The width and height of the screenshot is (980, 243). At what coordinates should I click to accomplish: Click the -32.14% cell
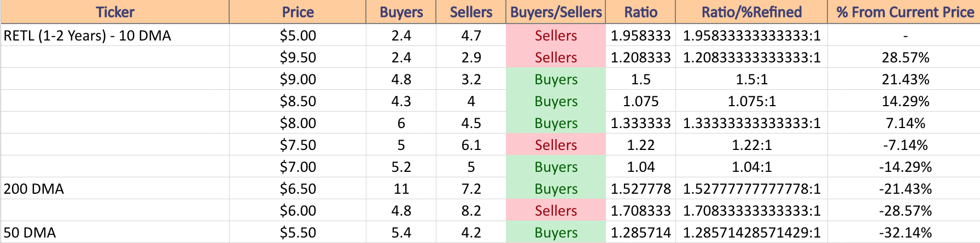click(905, 233)
